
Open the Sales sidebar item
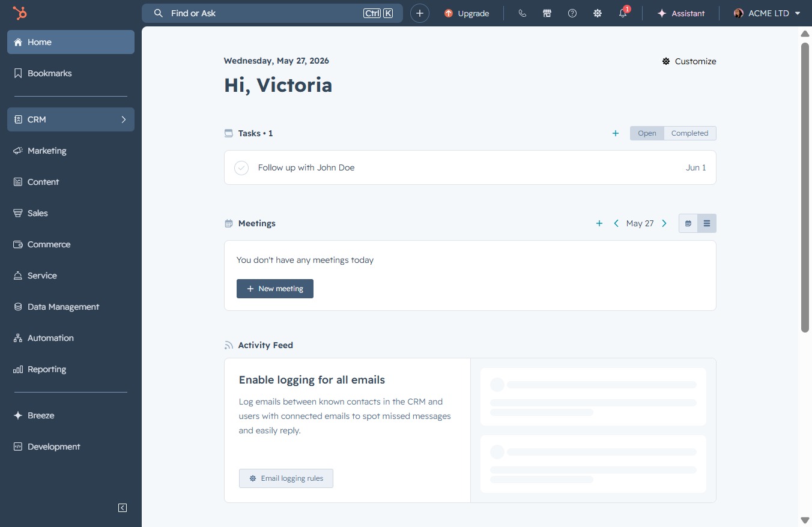pyautogui.click(x=71, y=213)
